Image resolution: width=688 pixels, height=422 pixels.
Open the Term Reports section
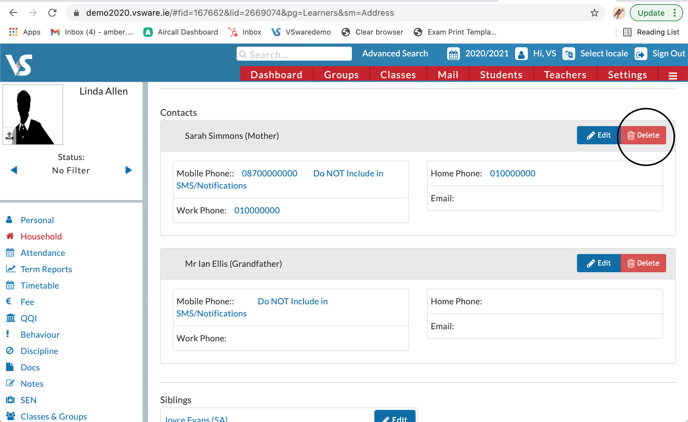[46, 269]
